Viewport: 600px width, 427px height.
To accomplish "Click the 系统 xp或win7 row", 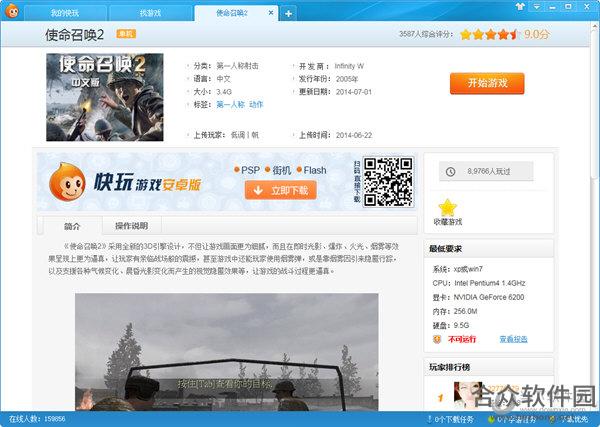I will [x=458, y=269].
